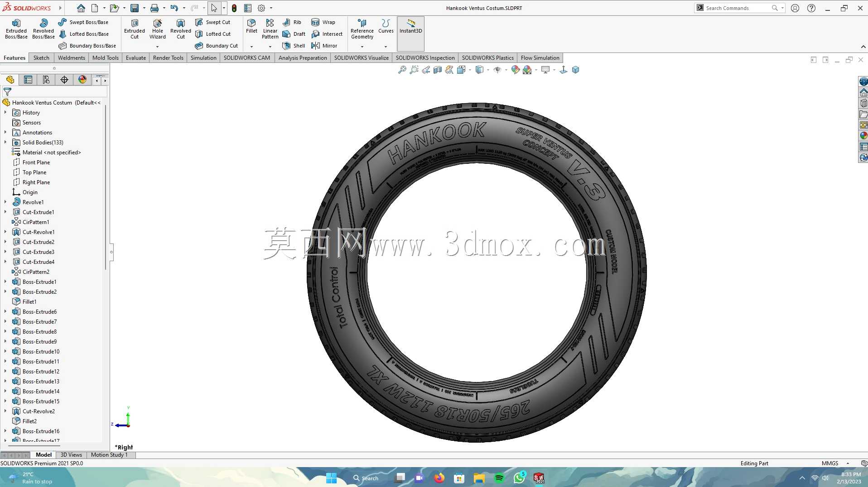Open the PropertyManager tab
This screenshot has height=487, width=868.
coord(28,80)
